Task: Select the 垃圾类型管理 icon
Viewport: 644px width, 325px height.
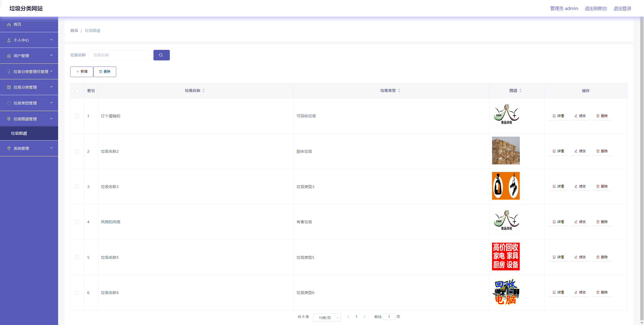Action: (9, 103)
